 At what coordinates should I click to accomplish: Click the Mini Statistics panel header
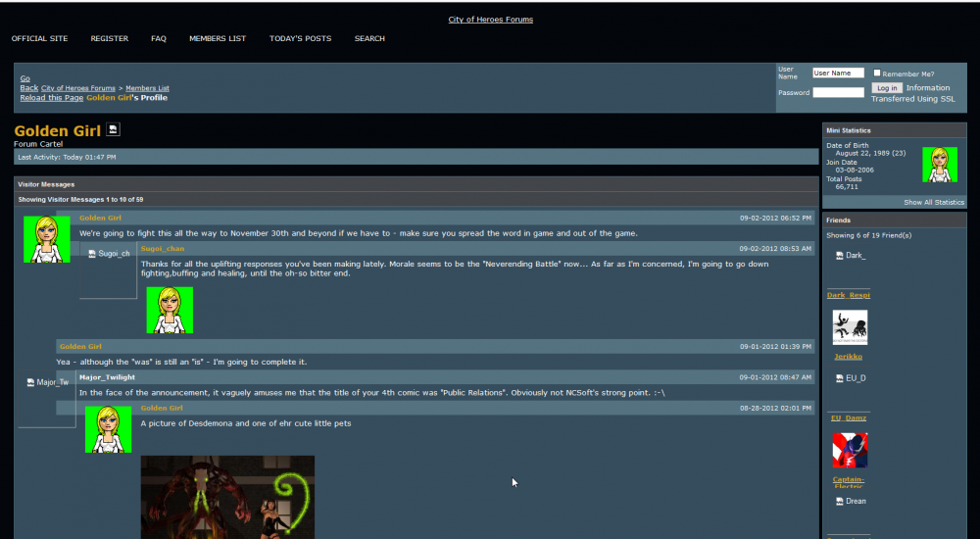tap(895, 130)
